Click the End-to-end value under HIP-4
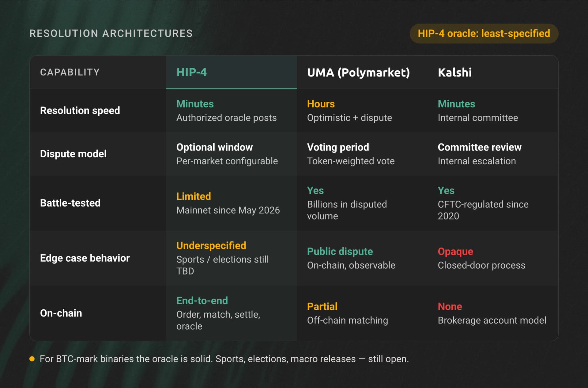 click(202, 300)
